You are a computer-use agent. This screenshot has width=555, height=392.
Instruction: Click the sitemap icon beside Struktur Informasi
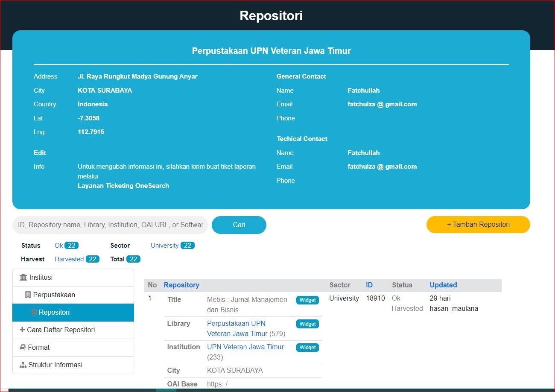[23, 365]
